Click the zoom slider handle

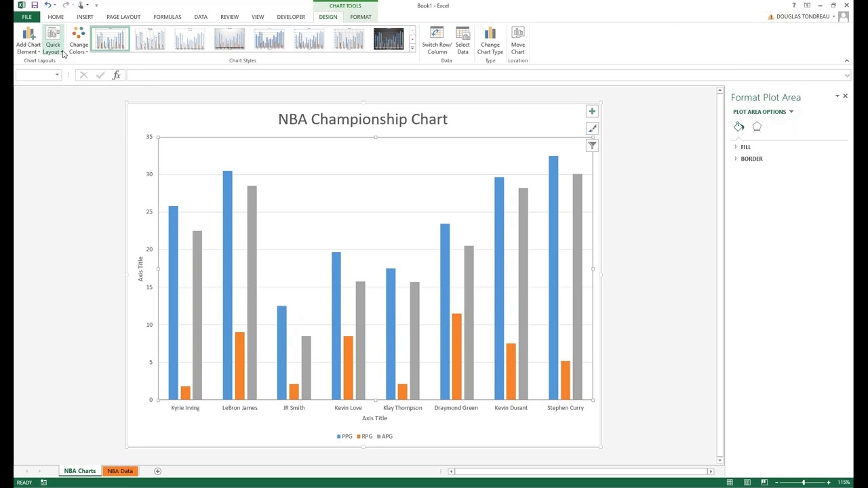804,483
